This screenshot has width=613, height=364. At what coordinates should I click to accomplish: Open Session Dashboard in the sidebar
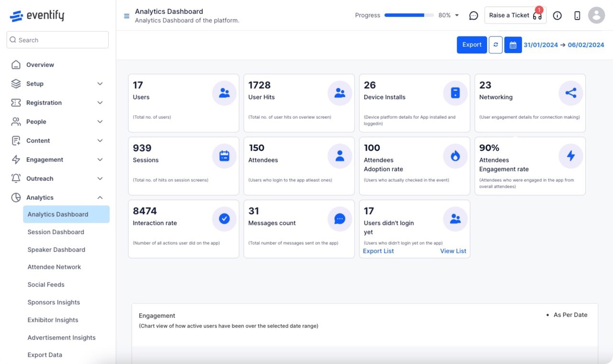click(x=56, y=232)
